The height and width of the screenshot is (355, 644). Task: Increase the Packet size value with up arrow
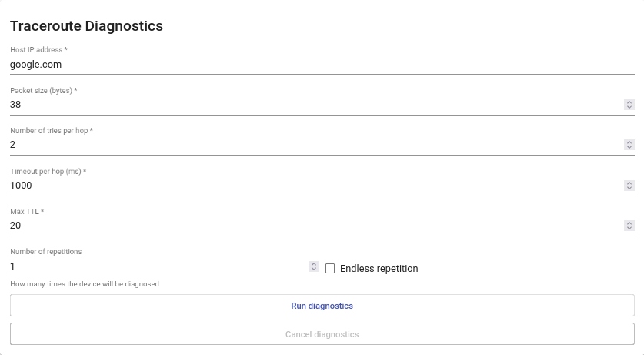pos(629,102)
